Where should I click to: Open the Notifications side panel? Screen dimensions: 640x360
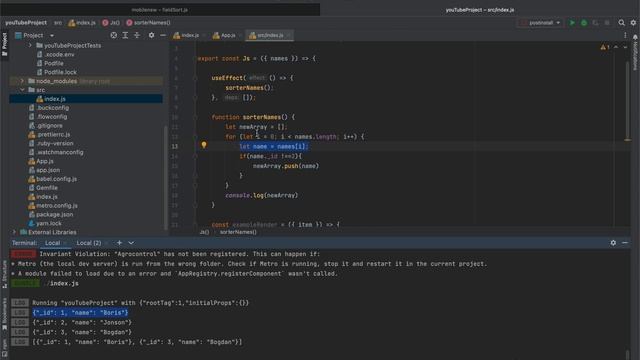click(x=635, y=52)
